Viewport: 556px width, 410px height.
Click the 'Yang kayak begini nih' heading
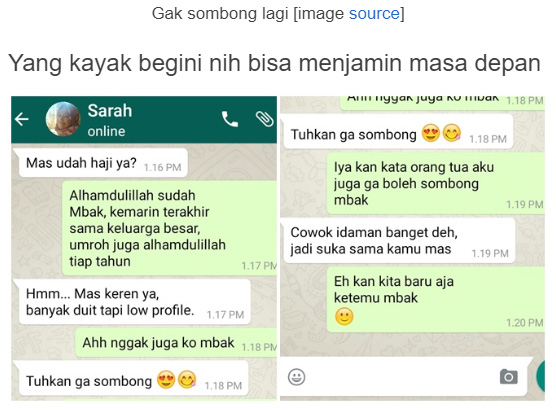click(x=274, y=63)
